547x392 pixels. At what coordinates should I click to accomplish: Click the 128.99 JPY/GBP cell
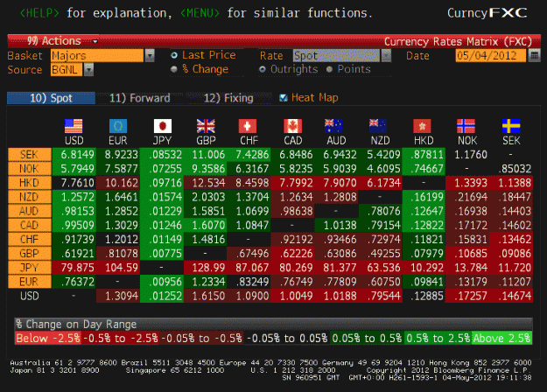pyautogui.click(x=205, y=268)
